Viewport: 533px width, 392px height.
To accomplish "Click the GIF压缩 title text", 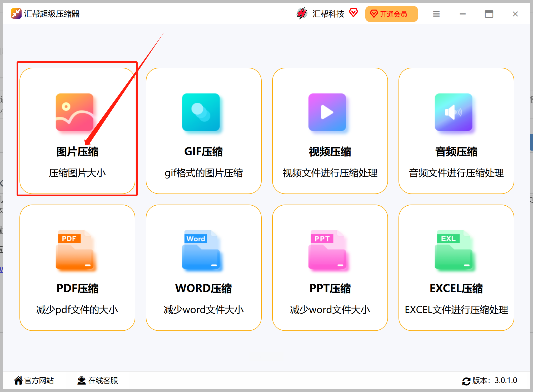I will tap(203, 152).
